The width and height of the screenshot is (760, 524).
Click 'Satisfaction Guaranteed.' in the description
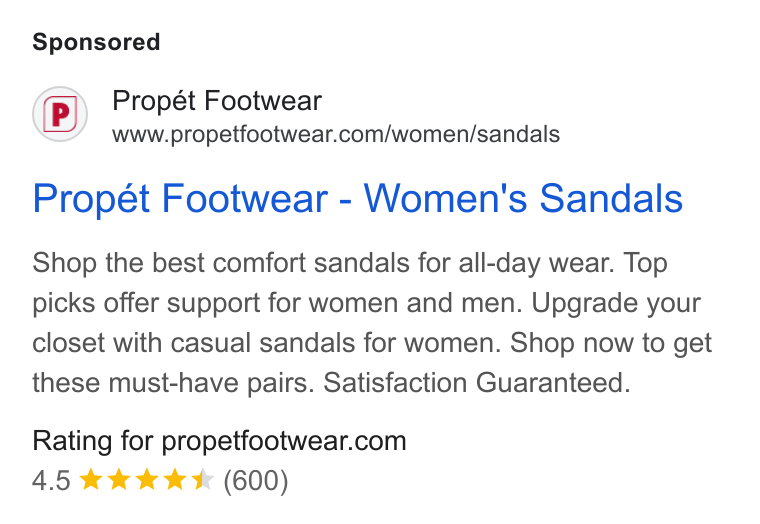(477, 382)
